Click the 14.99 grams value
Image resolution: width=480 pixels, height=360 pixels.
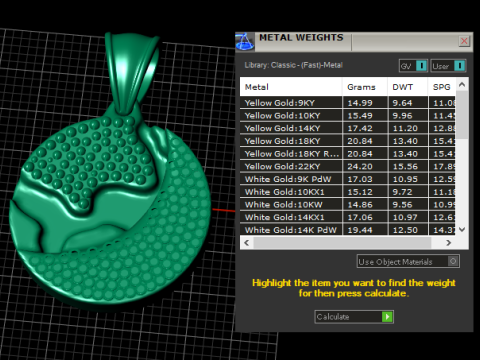(x=360, y=103)
